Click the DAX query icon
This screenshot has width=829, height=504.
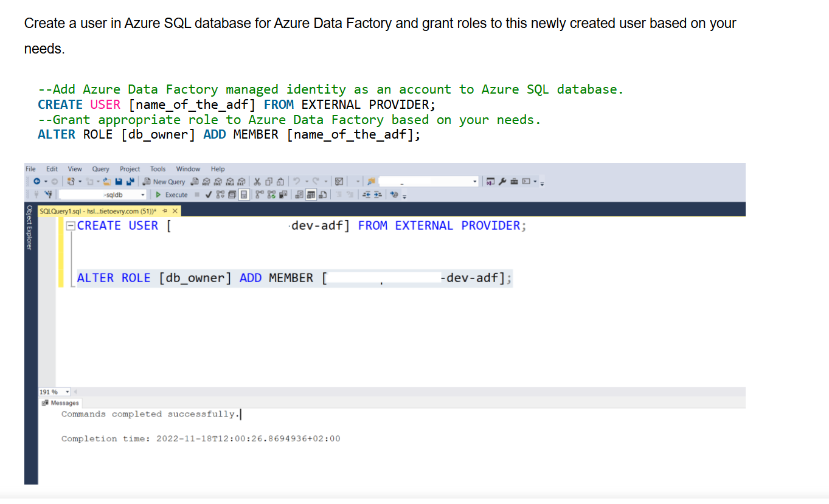241,181
